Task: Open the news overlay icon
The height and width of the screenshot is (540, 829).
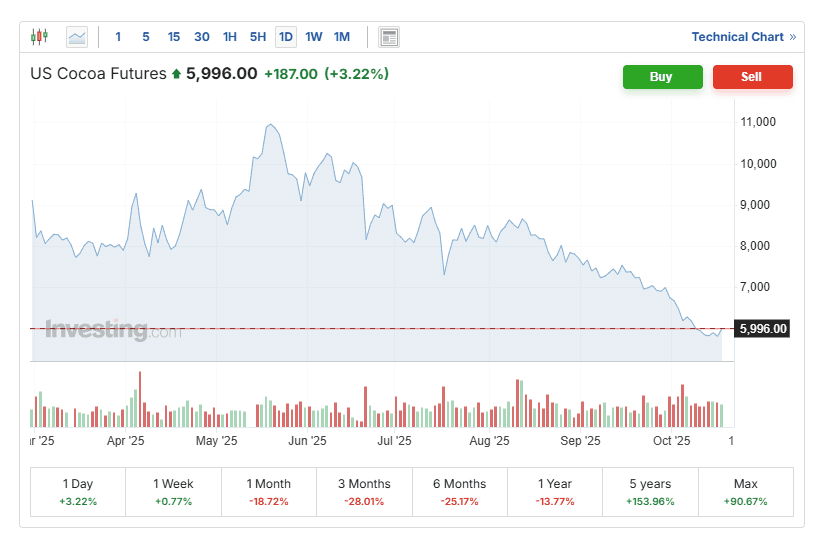Action: [x=389, y=37]
